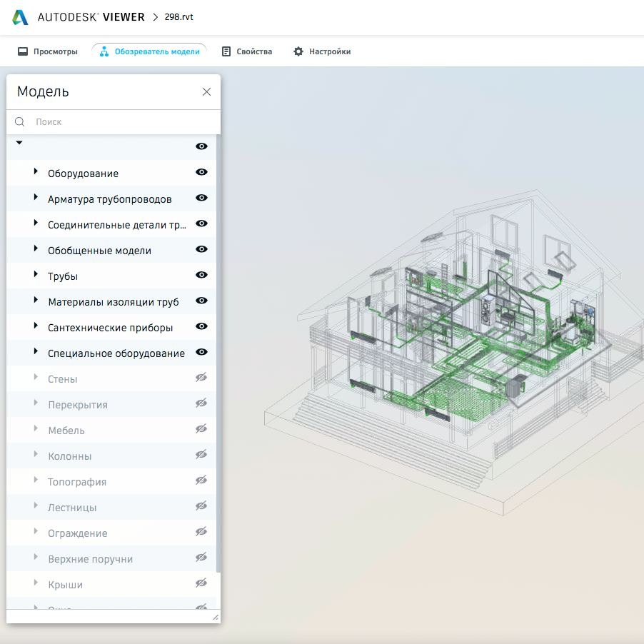Expand the Арматура трубопроводов tree node

point(36,198)
